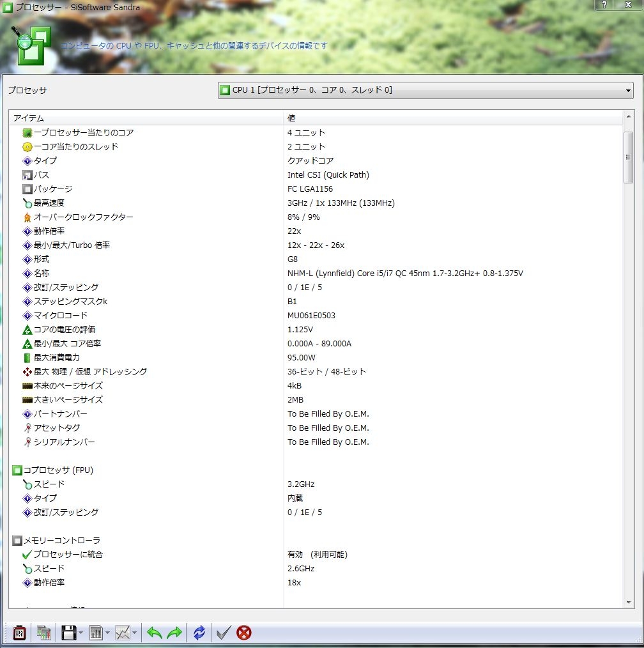Click the アイテム column header
This screenshot has width=644, height=648.
pyautogui.click(x=146, y=118)
